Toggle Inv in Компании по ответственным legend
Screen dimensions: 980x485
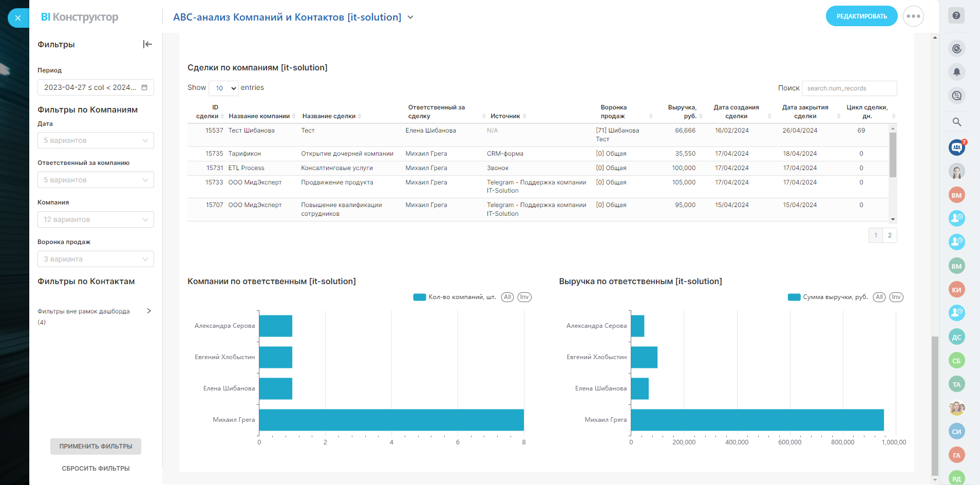(x=524, y=297)
